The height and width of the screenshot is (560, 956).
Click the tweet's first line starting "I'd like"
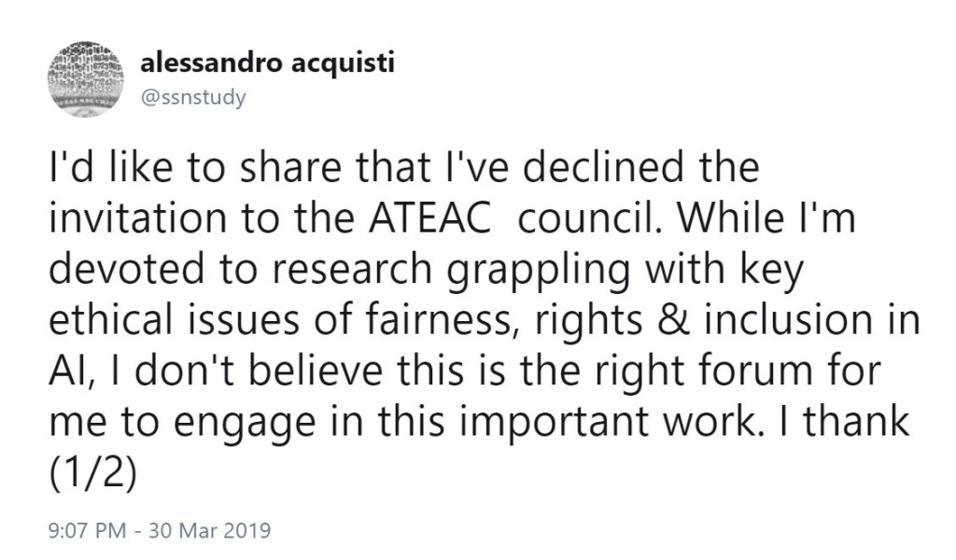403,168
